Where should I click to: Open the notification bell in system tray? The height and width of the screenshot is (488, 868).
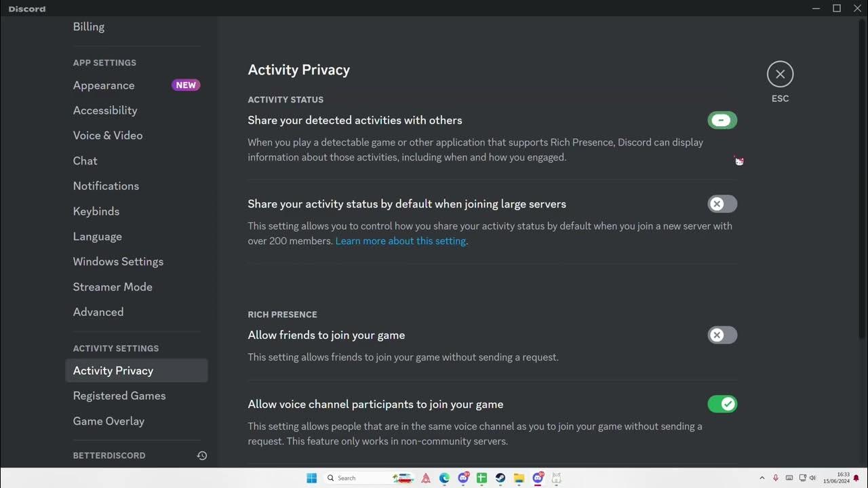coord(856,478)
